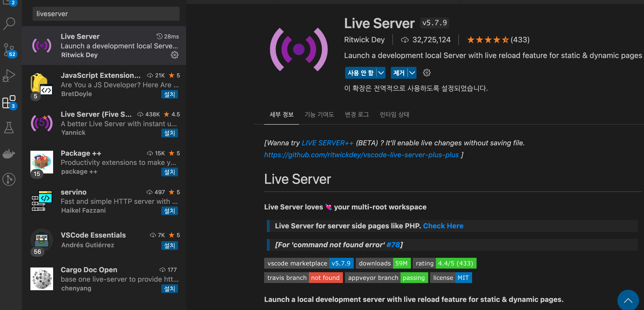Viewport: 644px width, 310px height.
Task: Select Package ++ title in results
Action: pos(81,153)
